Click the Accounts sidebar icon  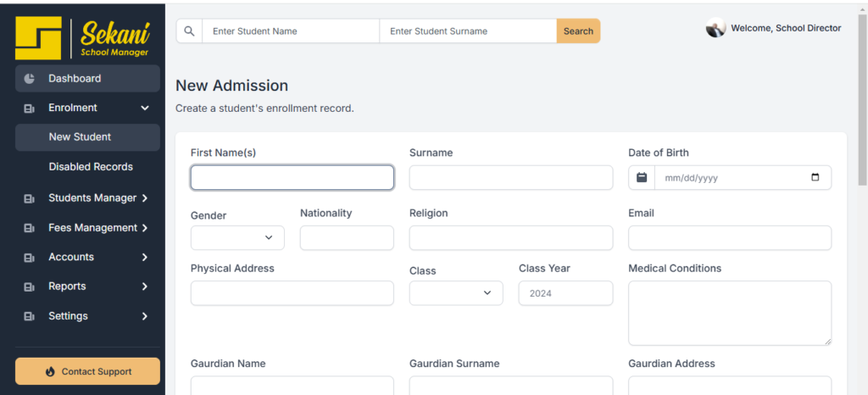coord(30,258)
